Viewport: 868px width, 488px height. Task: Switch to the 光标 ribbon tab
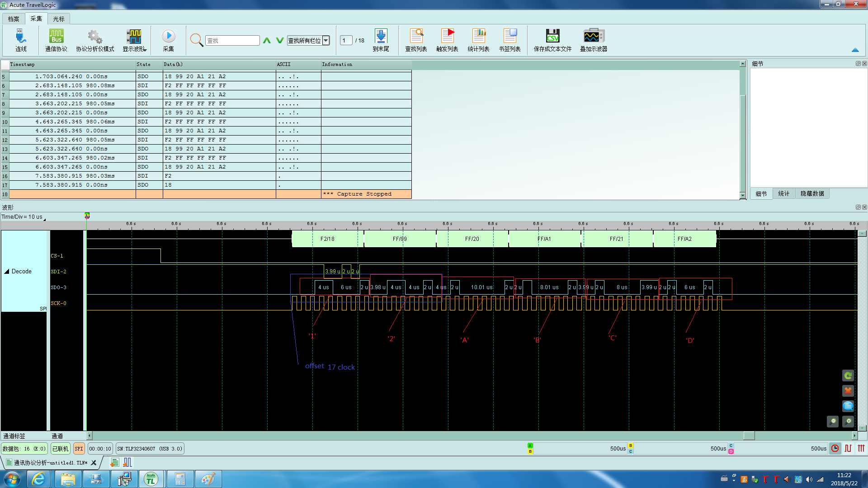point(58,19)
